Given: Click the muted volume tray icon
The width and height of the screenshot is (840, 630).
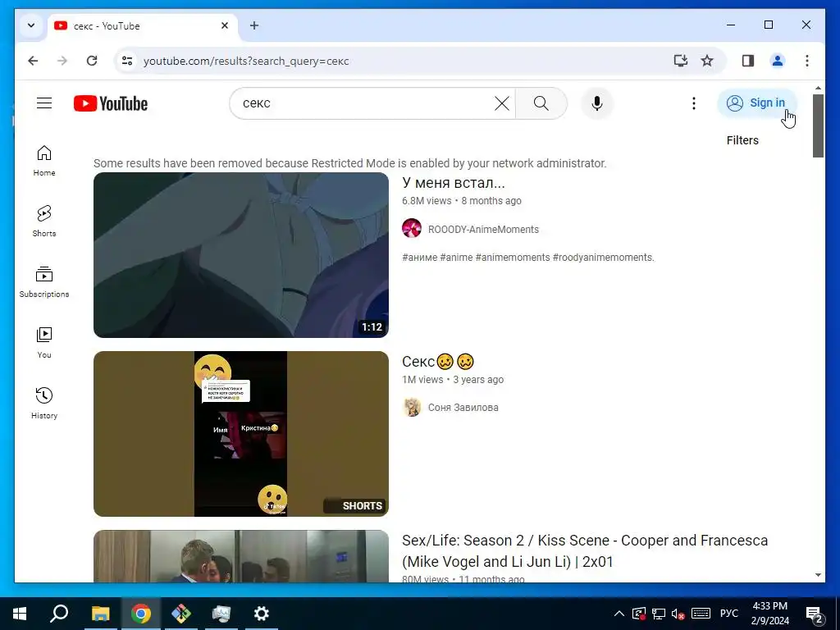Looking at the screenshot, I should pyautogui.click(x=678, y=614).
